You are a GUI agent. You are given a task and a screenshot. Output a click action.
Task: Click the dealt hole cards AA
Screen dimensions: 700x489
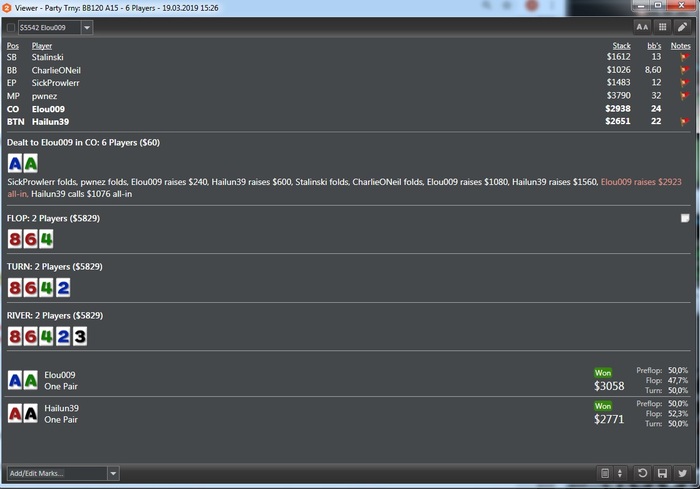pyautogui.click(x=23, y=163)
